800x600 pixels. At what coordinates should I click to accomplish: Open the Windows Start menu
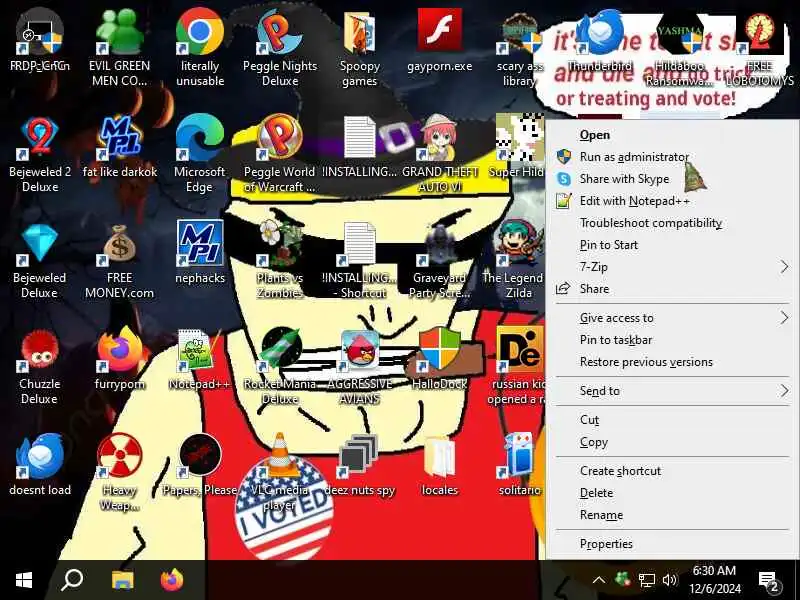24,580
